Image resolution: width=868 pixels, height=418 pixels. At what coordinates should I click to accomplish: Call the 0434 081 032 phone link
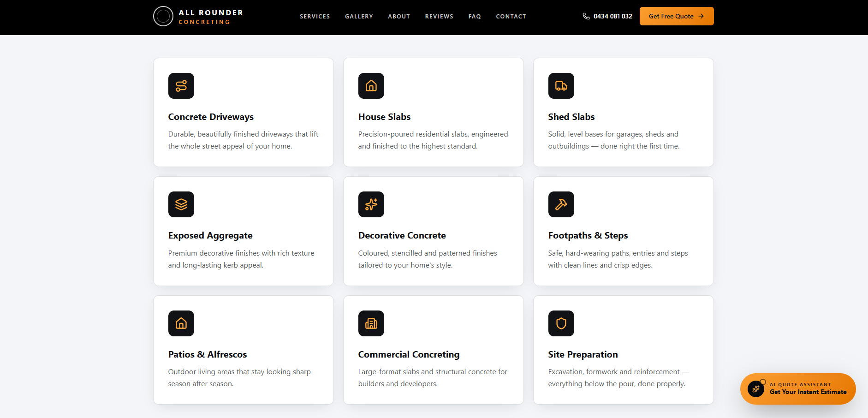607,16
